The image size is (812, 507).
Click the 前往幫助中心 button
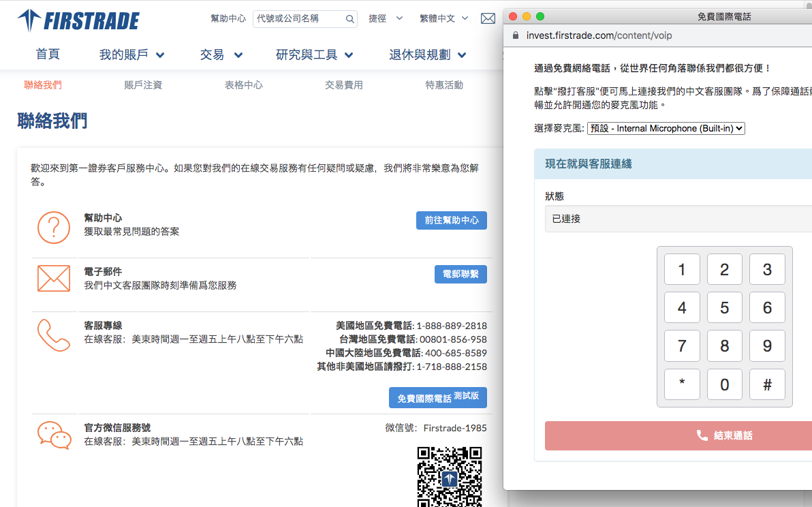[x=452, y=221]
